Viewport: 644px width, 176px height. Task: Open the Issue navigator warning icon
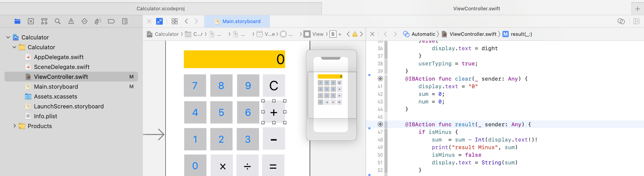pos(71,21)
